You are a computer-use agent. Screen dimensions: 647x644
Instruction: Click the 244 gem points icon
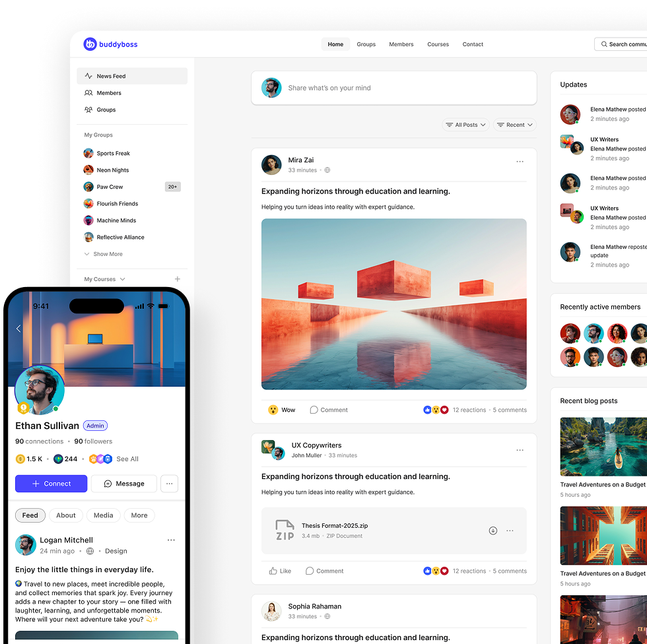coord(58,459)
